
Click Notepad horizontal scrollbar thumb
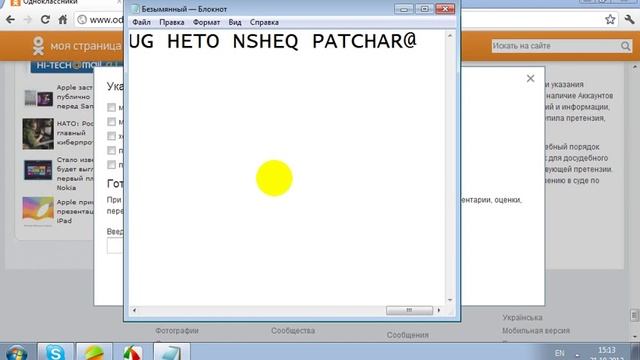tap(409, 310)
